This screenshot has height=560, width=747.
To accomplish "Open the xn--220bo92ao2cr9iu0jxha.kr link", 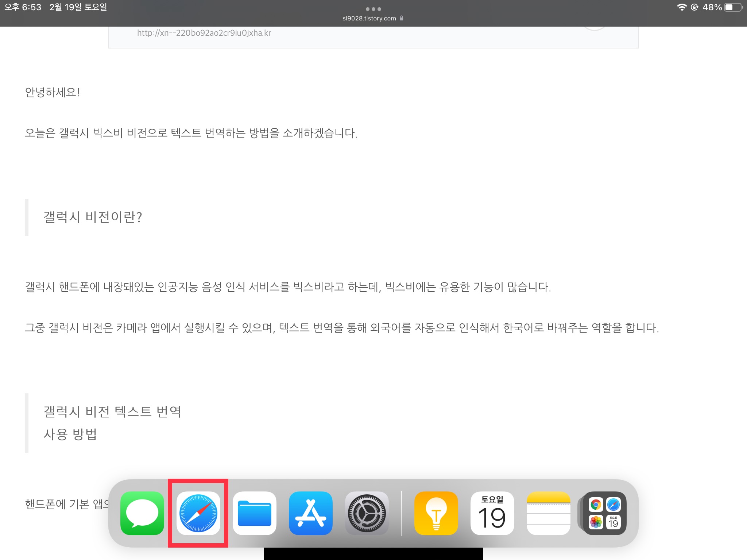I will coord(204,33).
